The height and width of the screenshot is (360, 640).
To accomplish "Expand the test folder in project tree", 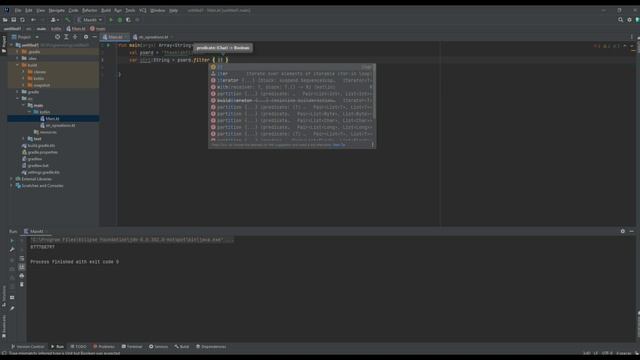I will (24, 139).
